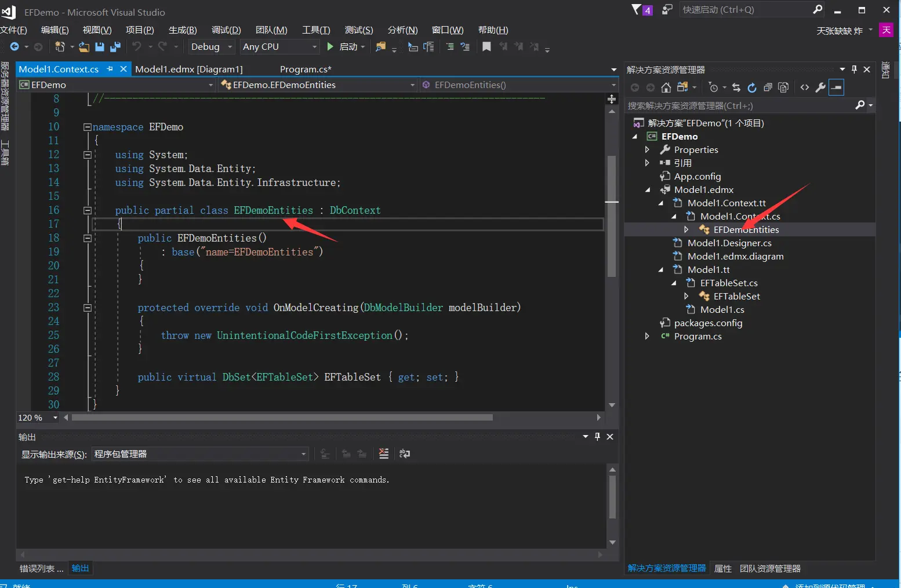Select Program.cs in the Solution Explorer
The height and width of the screenshot is (588, 901).
coord(697,337)
